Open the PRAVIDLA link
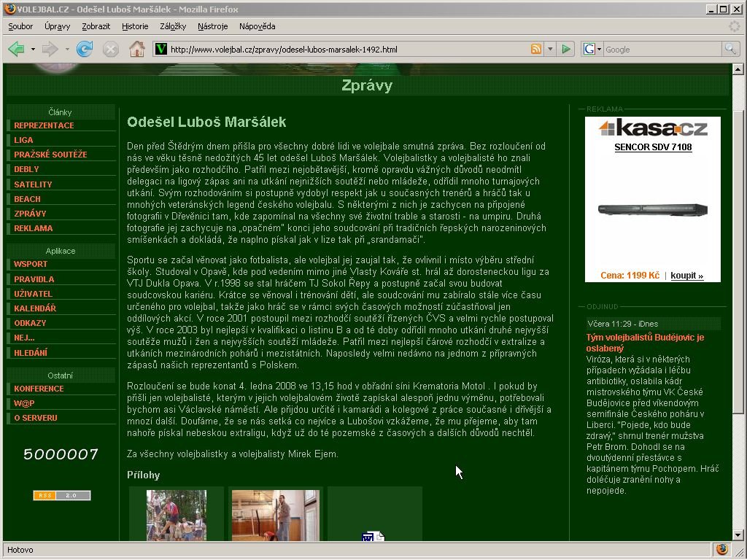The width and height of the screenshot is (747, 560). pyautogui.click(x=34, y=279)
